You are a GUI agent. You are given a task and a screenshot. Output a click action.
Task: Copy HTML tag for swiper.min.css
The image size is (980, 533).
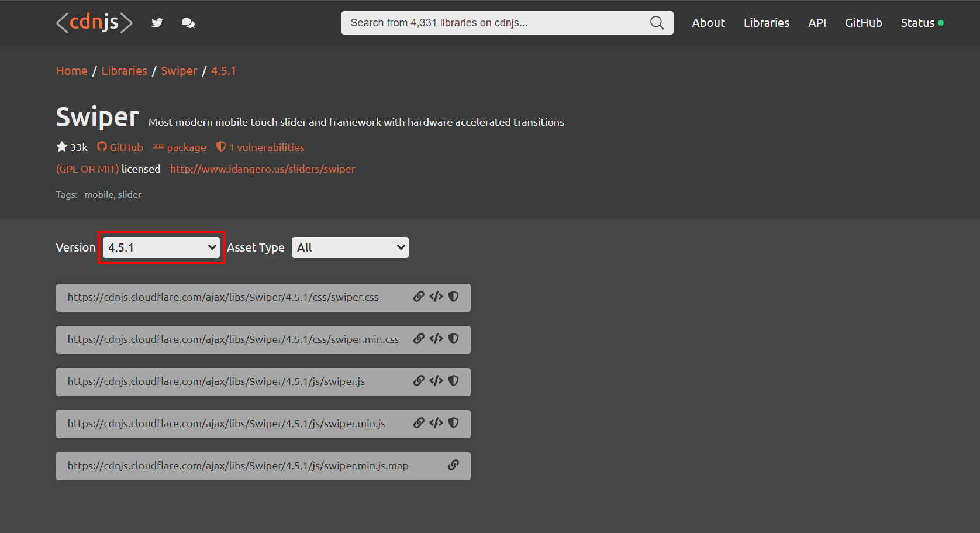coord(436,339)
